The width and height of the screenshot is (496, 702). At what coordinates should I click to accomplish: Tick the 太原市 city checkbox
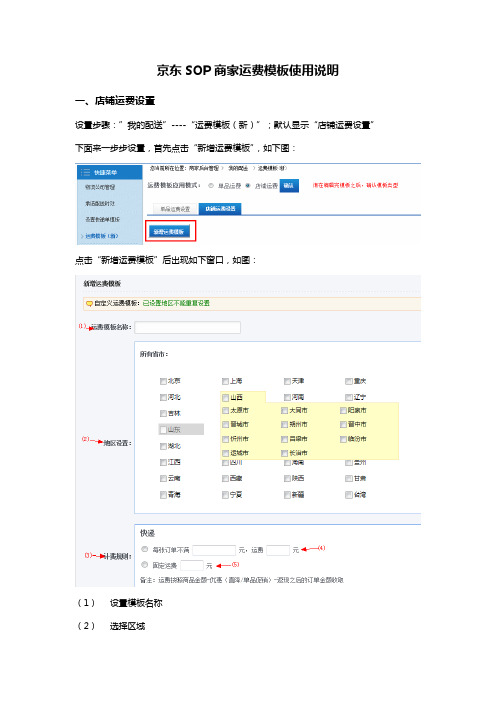tap(226, 411)
